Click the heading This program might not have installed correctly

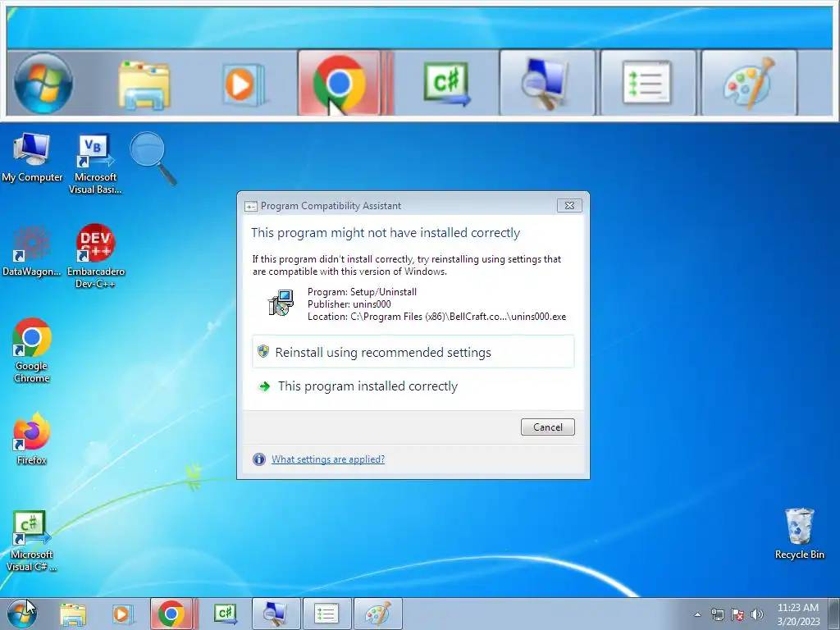coord(386,232)
